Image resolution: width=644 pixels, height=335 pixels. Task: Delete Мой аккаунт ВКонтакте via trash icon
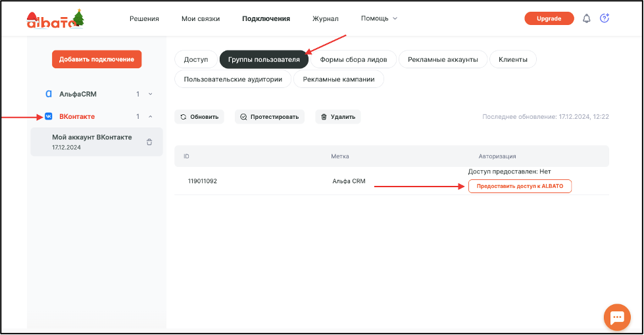tap(149, 143)
